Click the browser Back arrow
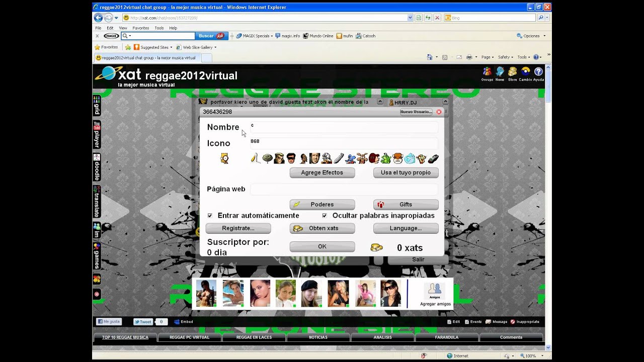This screenshot has height=362, width=644. pyautogui.click(x=99, y=18)
